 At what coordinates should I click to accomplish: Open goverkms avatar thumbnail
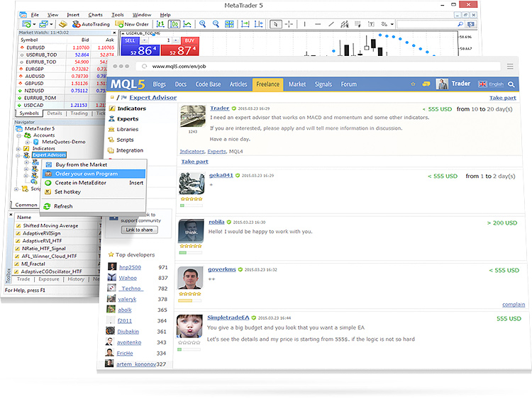pyautogui.click(x=190, y=278)
